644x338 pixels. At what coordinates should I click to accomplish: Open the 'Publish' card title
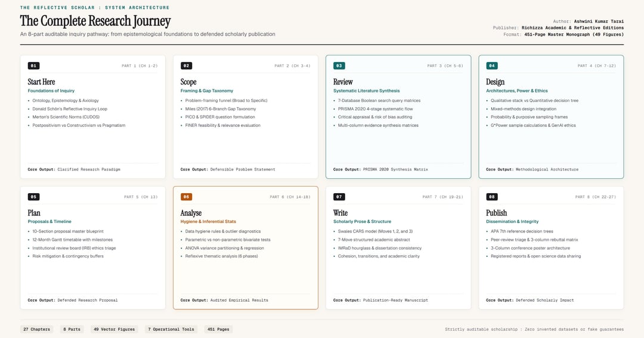coord(497,213)
